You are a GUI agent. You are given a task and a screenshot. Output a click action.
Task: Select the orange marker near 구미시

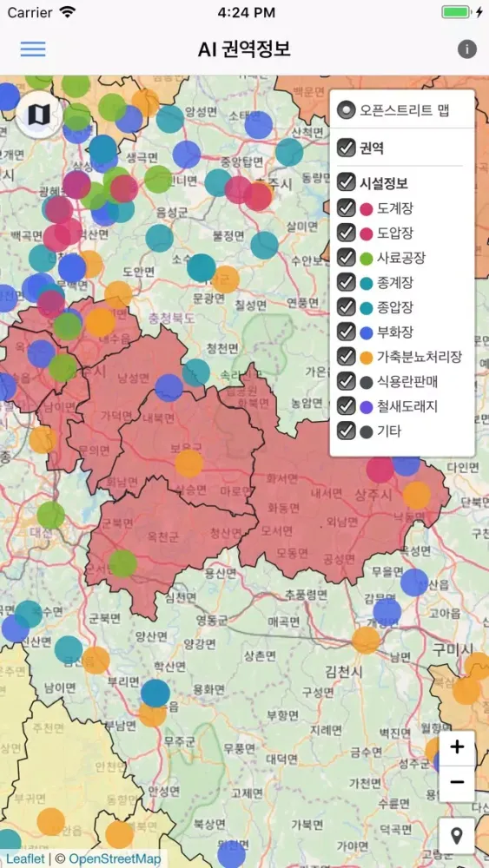click(x=478, y=667)
